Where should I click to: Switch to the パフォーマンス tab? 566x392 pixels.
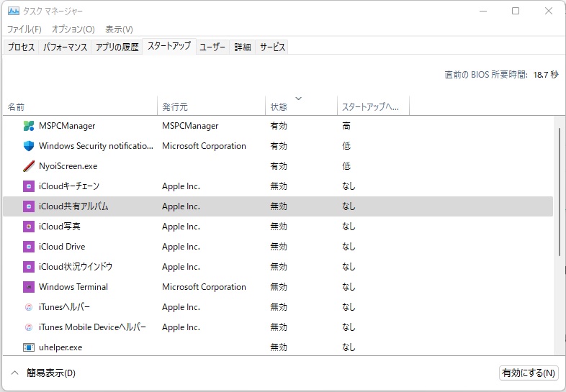tap(65, 47)
